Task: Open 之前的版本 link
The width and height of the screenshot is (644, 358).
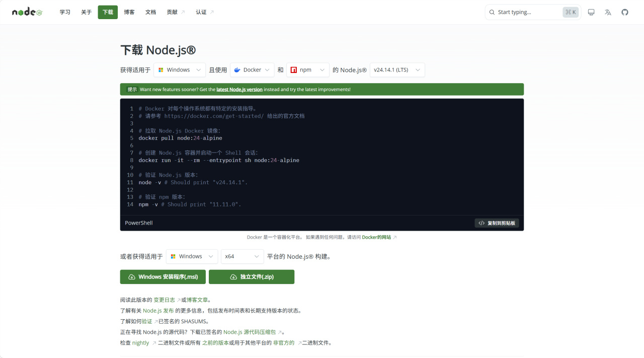Action: [x=215, y=343]
